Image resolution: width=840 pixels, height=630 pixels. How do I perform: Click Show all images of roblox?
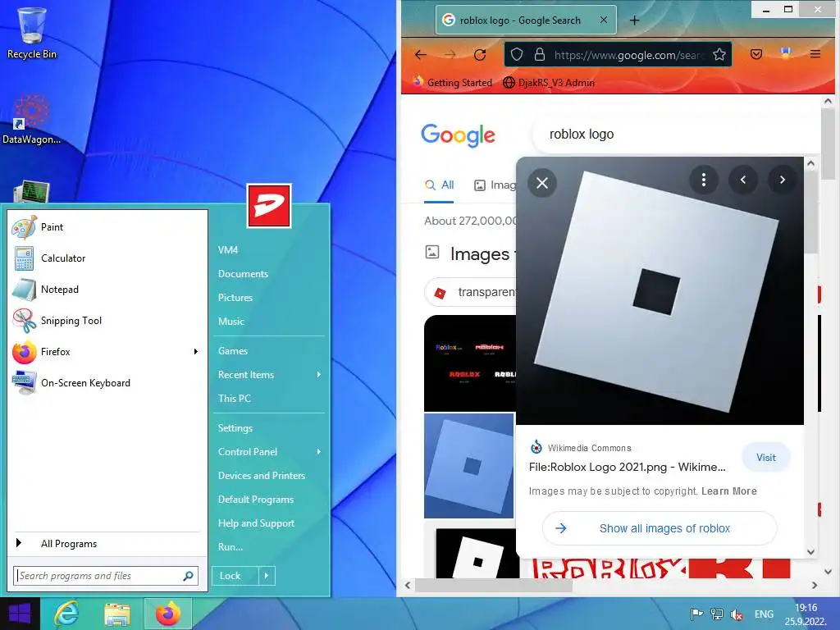(x=660, y=529)
